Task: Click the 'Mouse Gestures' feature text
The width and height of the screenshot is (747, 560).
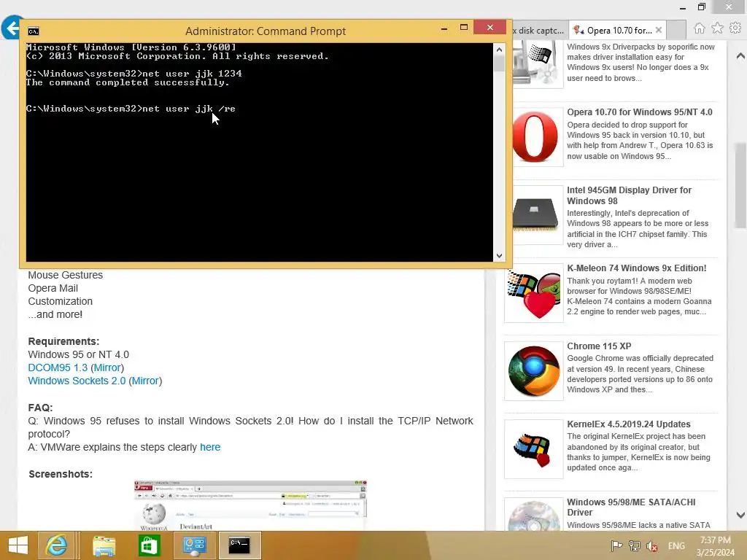Action: click(65, 275)
